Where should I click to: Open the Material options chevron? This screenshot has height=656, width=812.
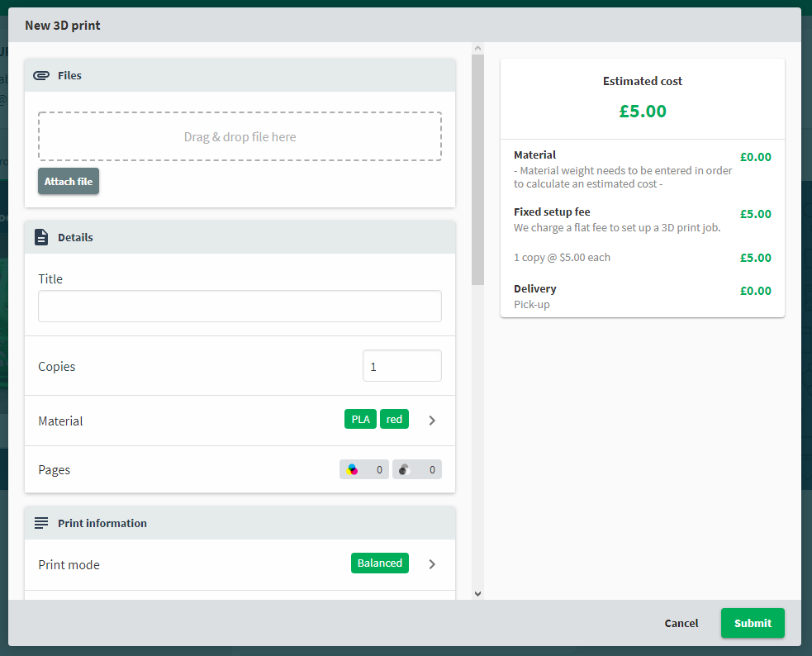432,421
